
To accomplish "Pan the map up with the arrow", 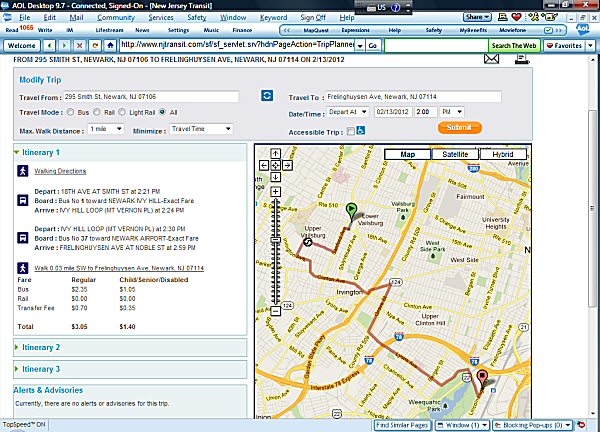I will (276, 153).
